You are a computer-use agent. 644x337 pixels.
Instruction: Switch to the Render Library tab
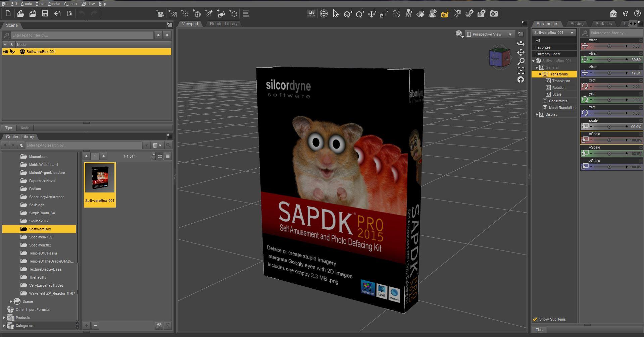pyautogui.click(x=224, y=24)
